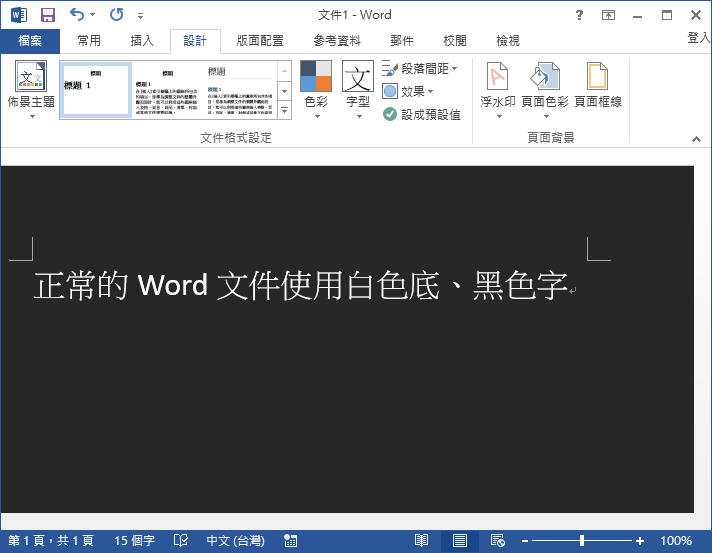
Task: Switch to Web Layout view icon
Action: (498, 541)
